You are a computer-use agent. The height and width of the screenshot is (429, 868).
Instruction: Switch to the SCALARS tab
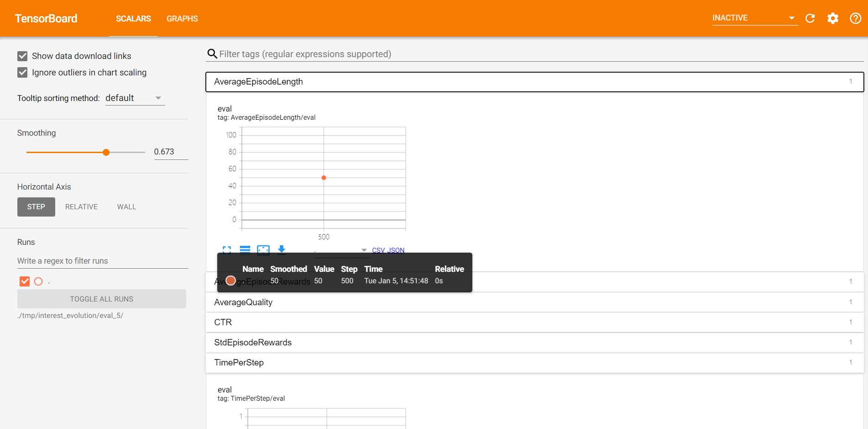[133, 19]
